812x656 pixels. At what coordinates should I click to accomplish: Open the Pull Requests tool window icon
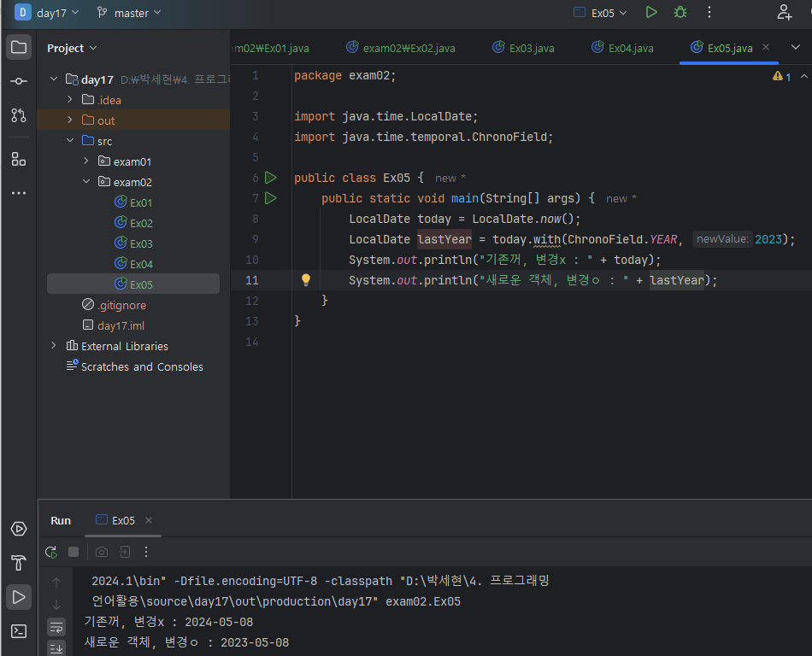[19, 115]
